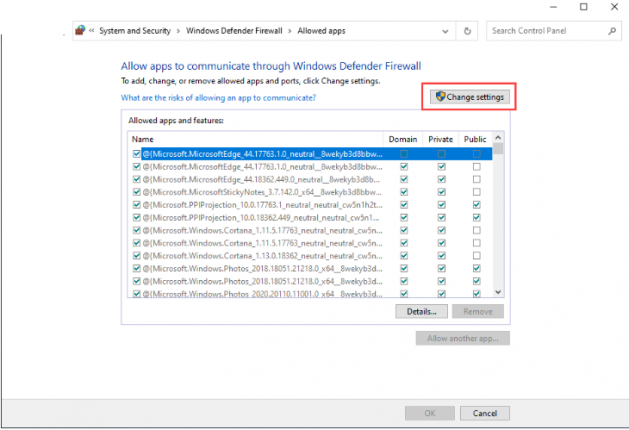629x430 pixels.
Task: Select MicrosoftStickyNotes_3.7.142.0 entry
Action: [x=262, y=192]
